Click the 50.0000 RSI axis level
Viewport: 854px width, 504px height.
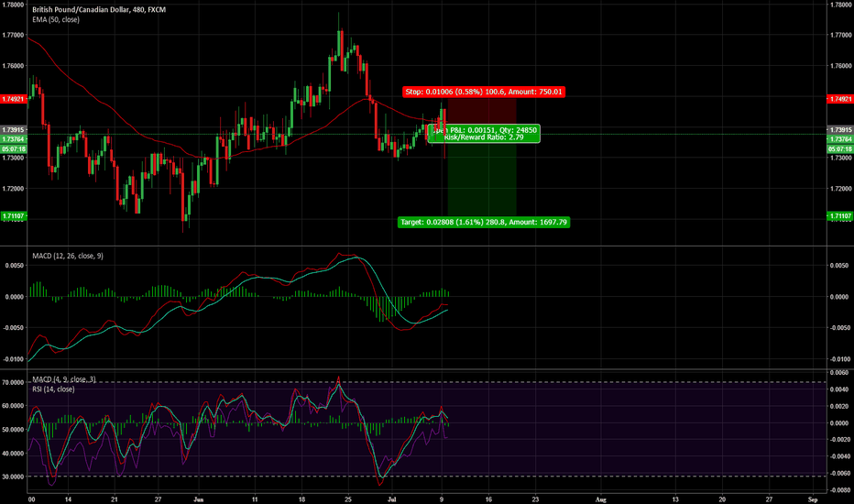coord(13,430)
